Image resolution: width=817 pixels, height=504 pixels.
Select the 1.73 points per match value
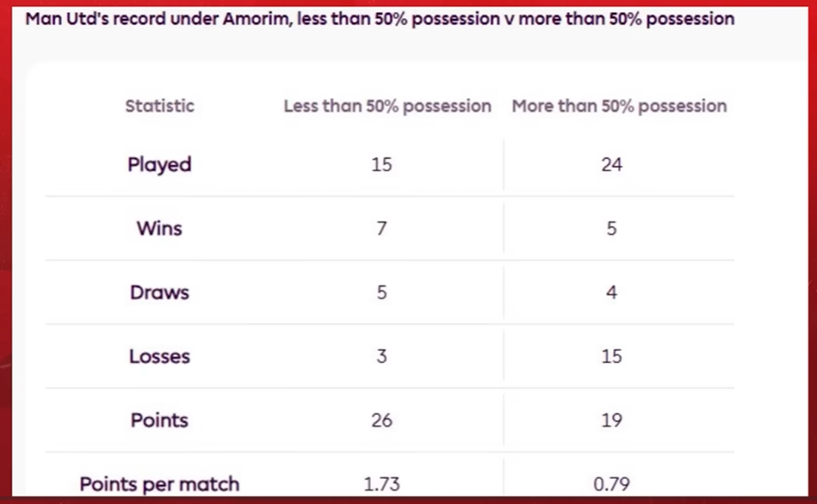[x=382, y=484]
